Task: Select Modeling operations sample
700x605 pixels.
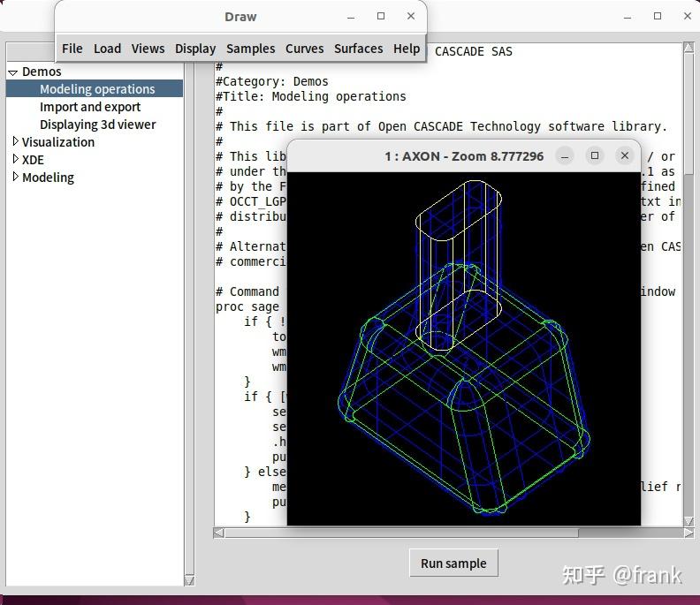Action: 97,89
